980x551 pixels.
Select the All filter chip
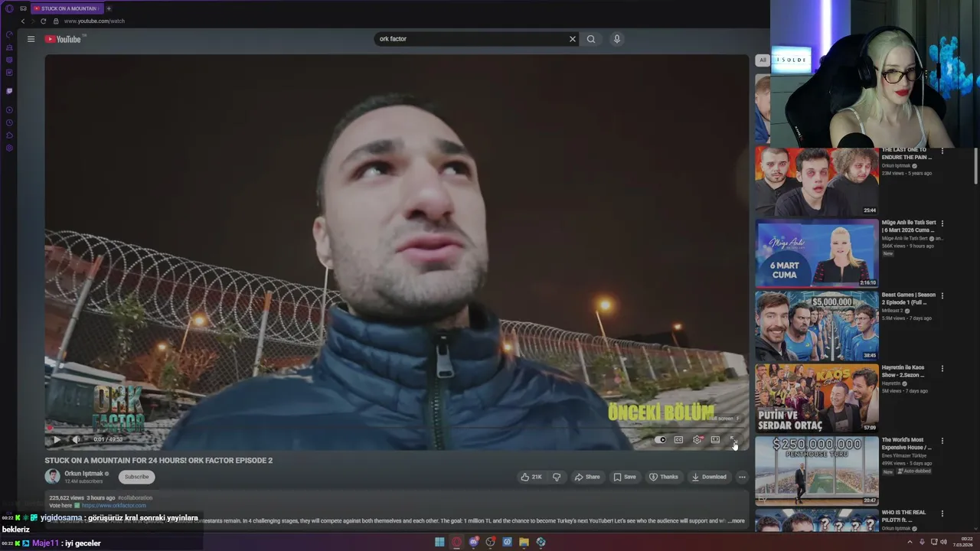pyautogui.click(x=763, y=60)
